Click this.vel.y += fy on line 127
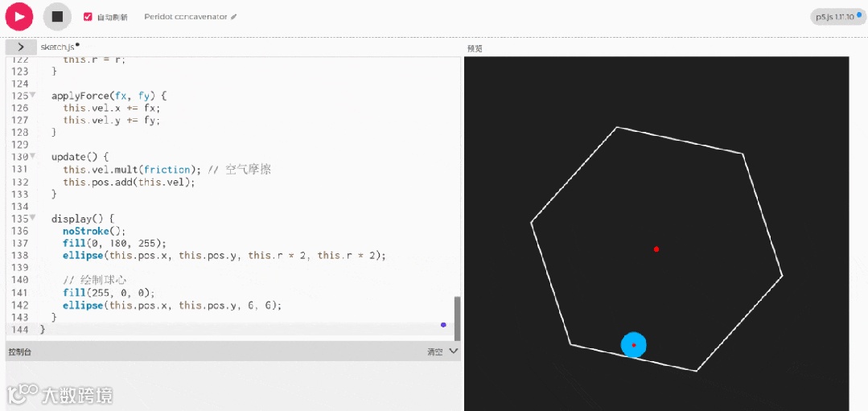This screenshot has height=411, width=868. (111, 120)
